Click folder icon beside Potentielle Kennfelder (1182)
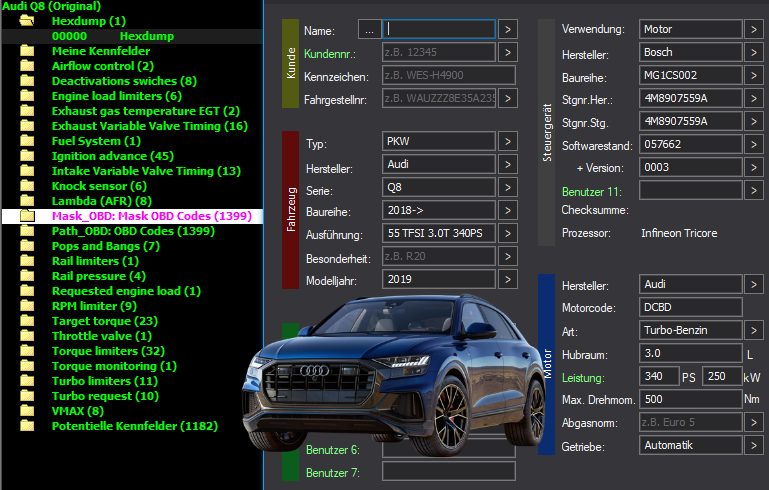Viewport: 769px width, 490px height. coord(27,426)
